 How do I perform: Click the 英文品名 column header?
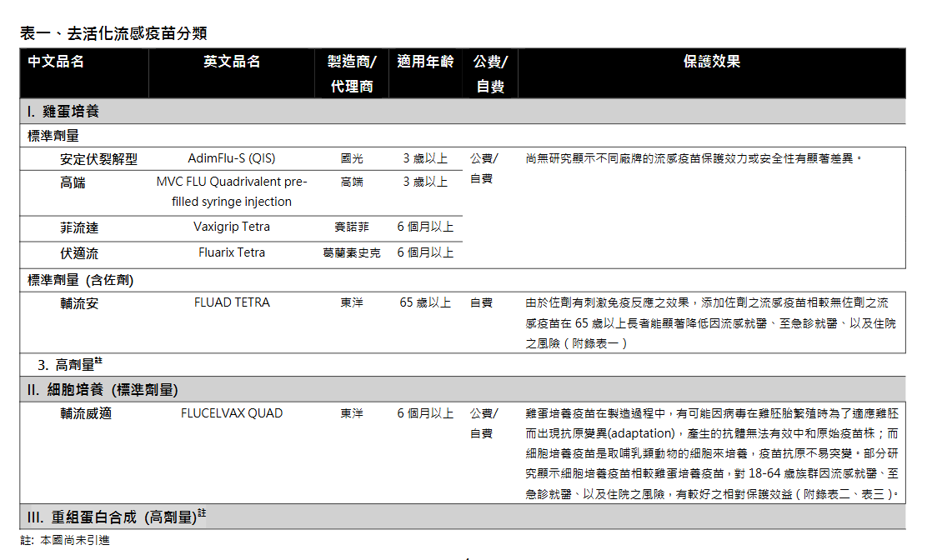click(x=232, y=62)
